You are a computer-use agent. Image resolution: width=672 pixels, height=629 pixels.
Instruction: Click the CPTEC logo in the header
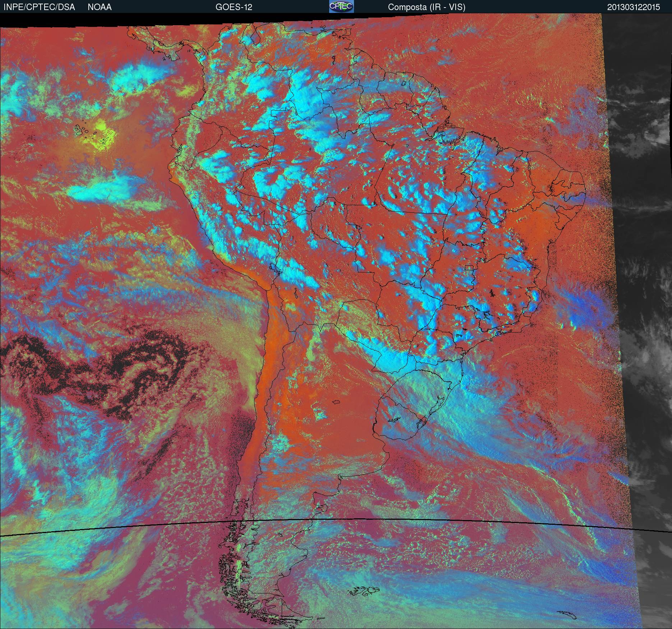[x=341, y=6]
